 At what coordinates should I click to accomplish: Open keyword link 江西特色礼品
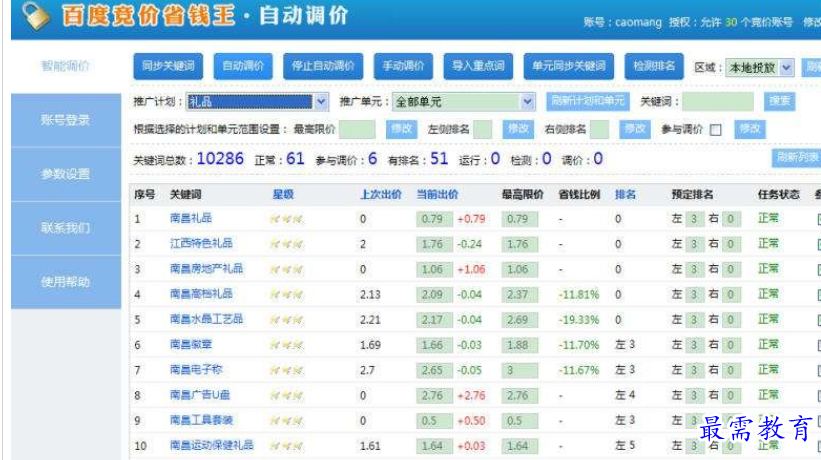click(x=201, y=243)
